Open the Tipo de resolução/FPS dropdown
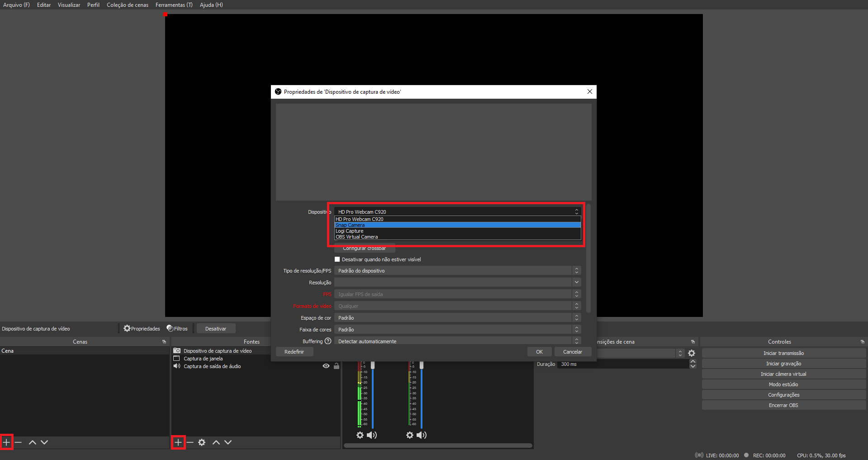868x460 pixels. point(457,271)
